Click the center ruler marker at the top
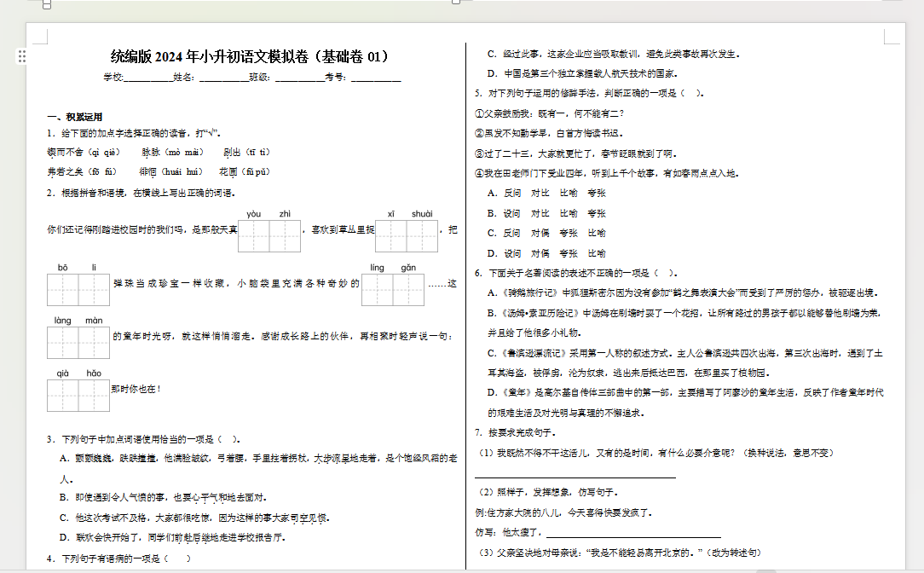This screenshot has width=924, height=573. coord(455,2)
